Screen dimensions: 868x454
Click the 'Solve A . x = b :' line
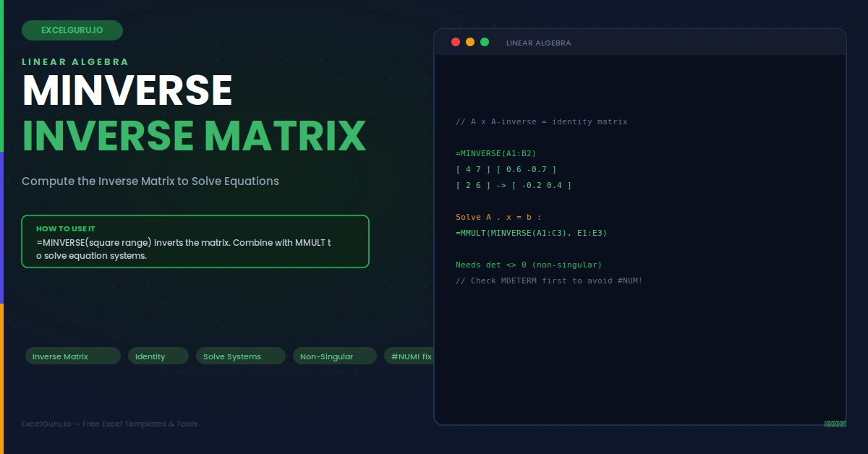[499, 217]
